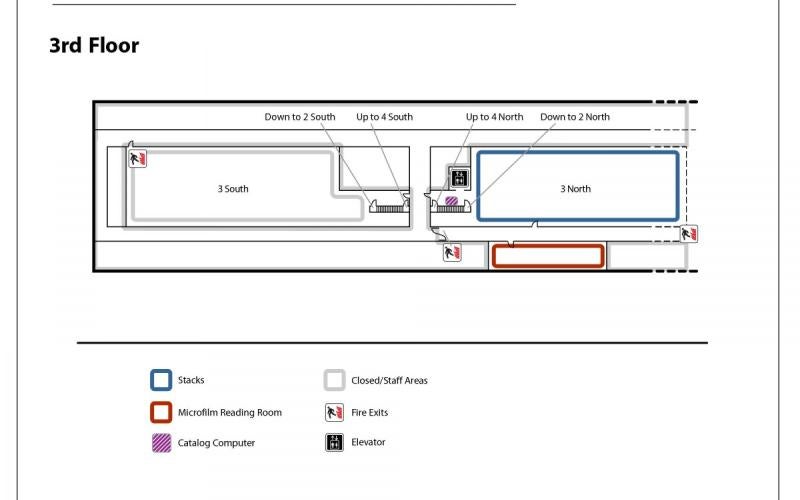Click the elevator icon on the floor map
The image size is (800, 500).
point(459,178)
